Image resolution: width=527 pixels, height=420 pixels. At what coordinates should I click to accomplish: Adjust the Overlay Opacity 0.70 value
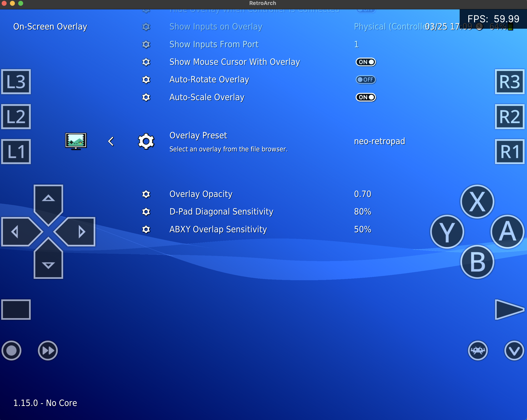[x=362, y=194]
